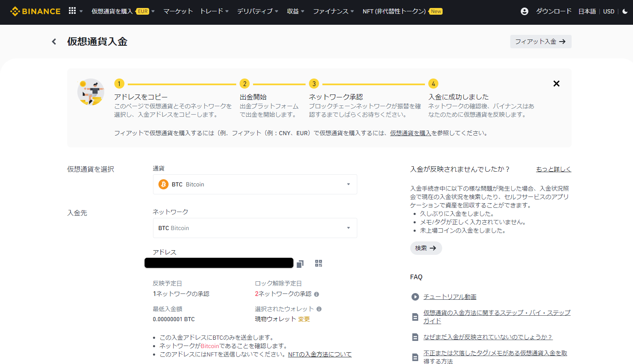Click 変更 next to 現物ウォレット

point(304,319)
